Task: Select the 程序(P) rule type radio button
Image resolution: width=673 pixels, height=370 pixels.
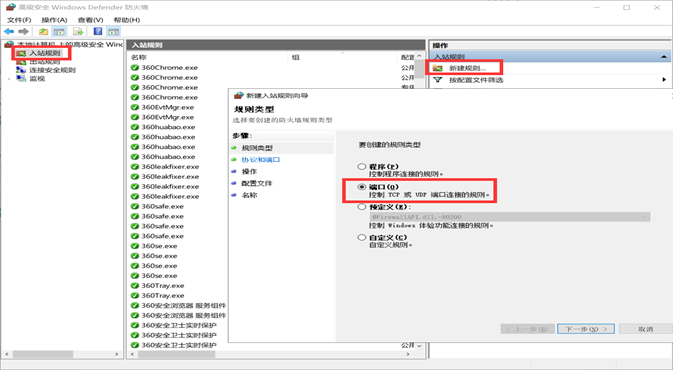Action: pyautogui.click(x=362, y=167)
